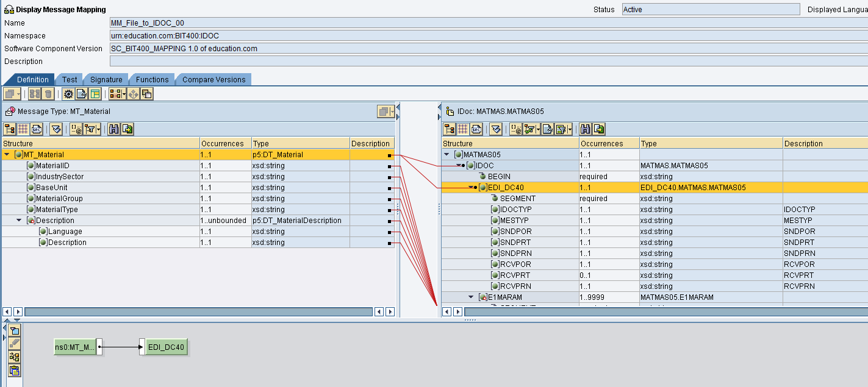Show source text view (SRC) for MT_Material

[x=37, y=129]
